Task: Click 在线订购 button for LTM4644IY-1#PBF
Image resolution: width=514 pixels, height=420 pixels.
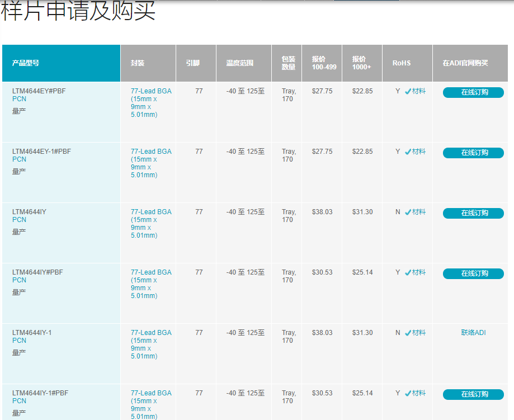Action: 473,394
